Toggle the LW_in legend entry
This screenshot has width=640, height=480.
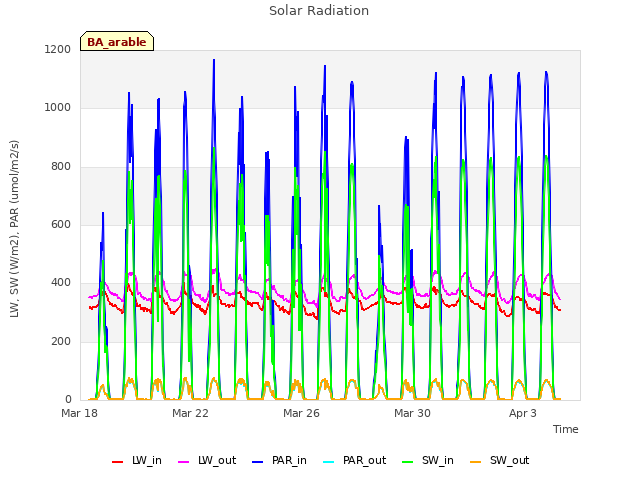tap(137, 461)
